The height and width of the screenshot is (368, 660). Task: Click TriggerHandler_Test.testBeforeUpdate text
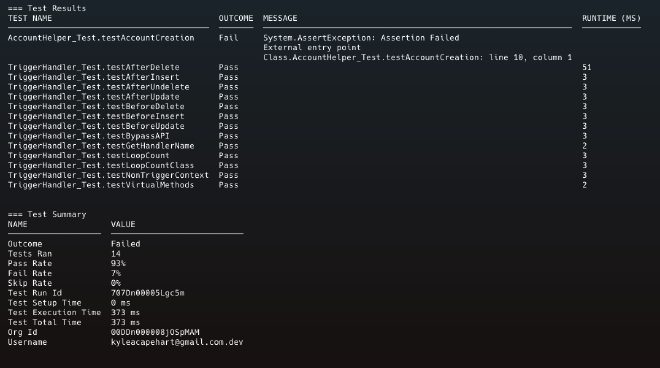point(96,126)
